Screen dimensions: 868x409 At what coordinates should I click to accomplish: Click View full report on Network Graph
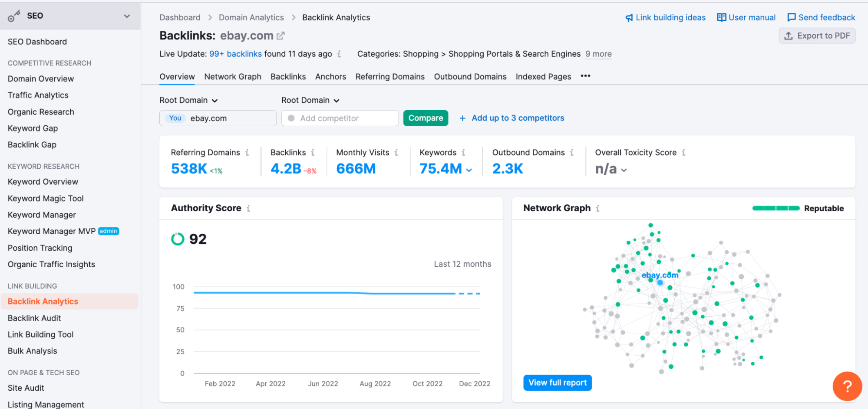[557, 382]
